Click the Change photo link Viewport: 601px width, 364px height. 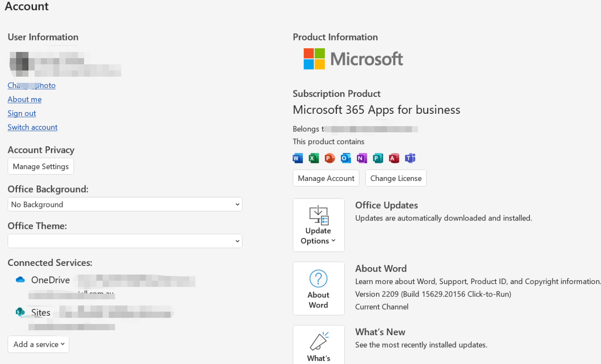pos(32,85)
